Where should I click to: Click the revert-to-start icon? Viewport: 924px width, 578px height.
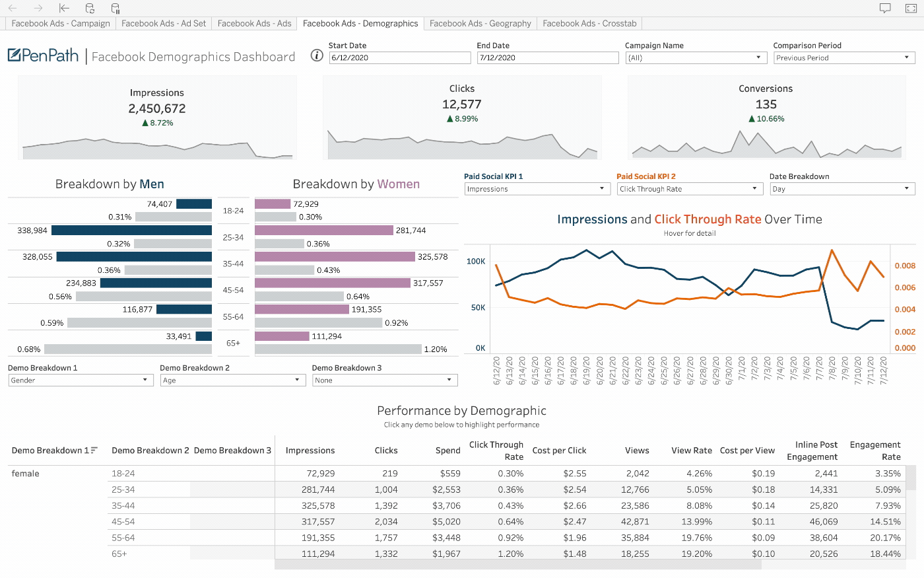tap(64, 8)
